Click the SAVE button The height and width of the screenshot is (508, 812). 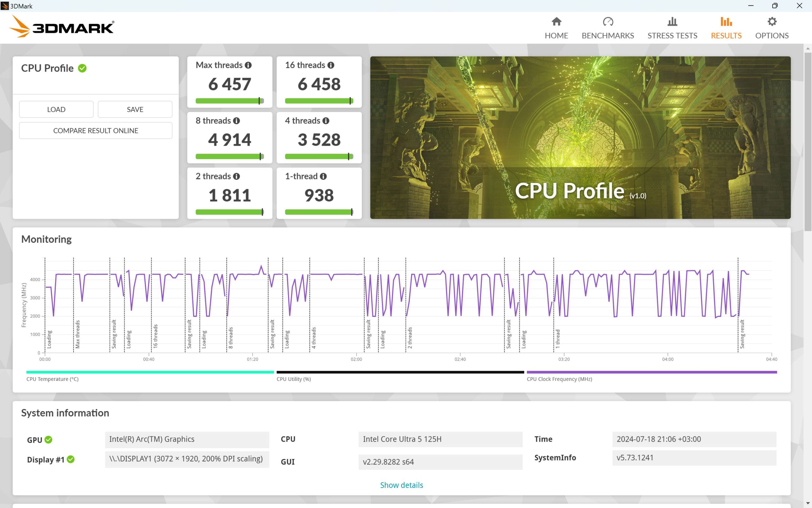(135, 109)
